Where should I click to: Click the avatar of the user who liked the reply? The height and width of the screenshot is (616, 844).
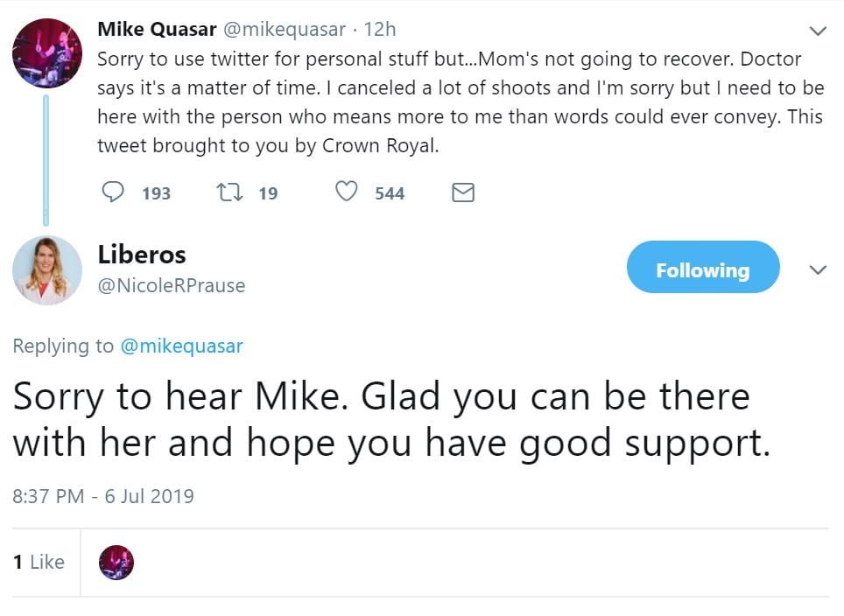[116, 563]
